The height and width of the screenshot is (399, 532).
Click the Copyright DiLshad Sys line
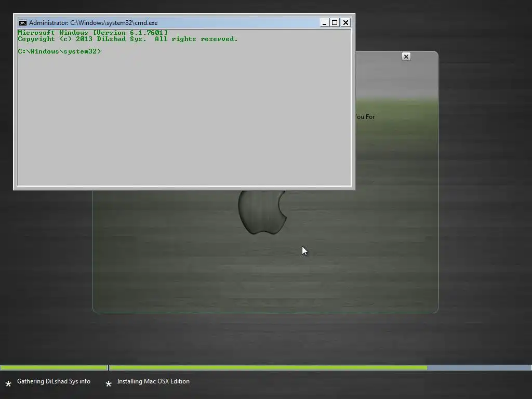click(x=128, y=39)
